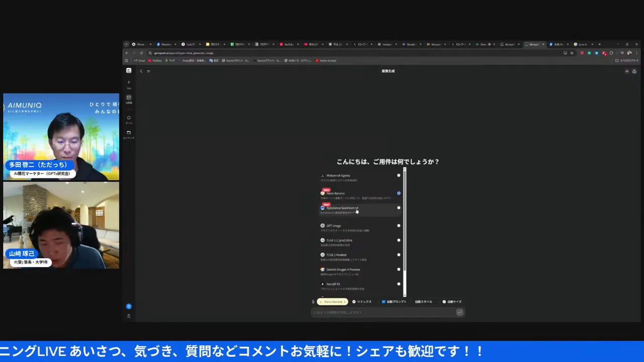Viewport: 644px width, 362px height.
Task: Open the Google Translate bookmark
Action: click(215, 60)
